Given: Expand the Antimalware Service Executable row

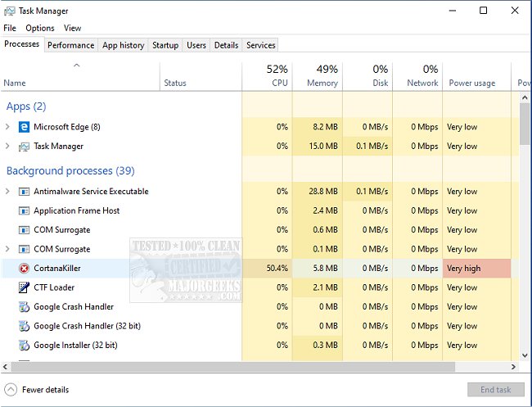Looking at the screenshot, I should tap(8, 192).
